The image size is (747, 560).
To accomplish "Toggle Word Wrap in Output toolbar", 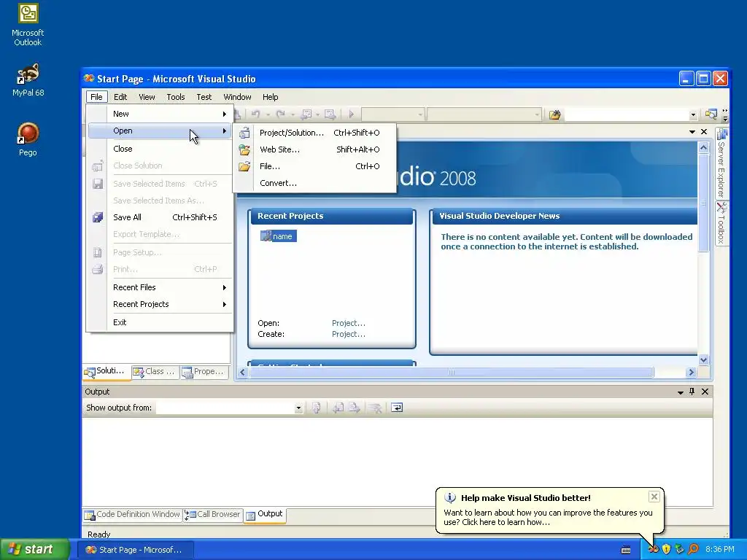I will [397, 408].
